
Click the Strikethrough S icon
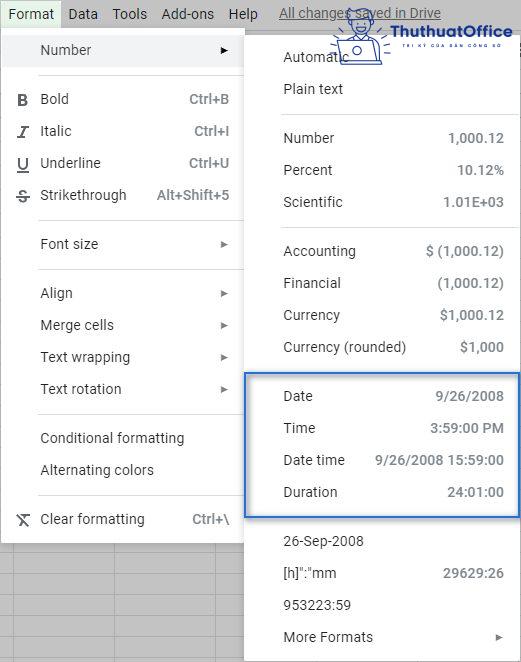(23, 196)
